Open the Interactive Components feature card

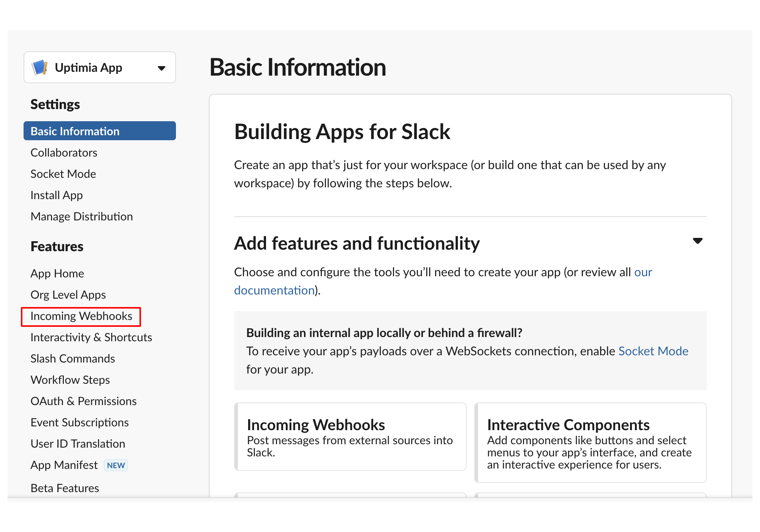point(591,443)
